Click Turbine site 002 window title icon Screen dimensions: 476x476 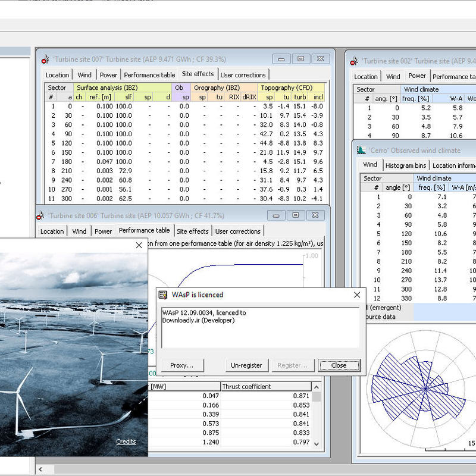pyautogui.click(x=354, y=61)
